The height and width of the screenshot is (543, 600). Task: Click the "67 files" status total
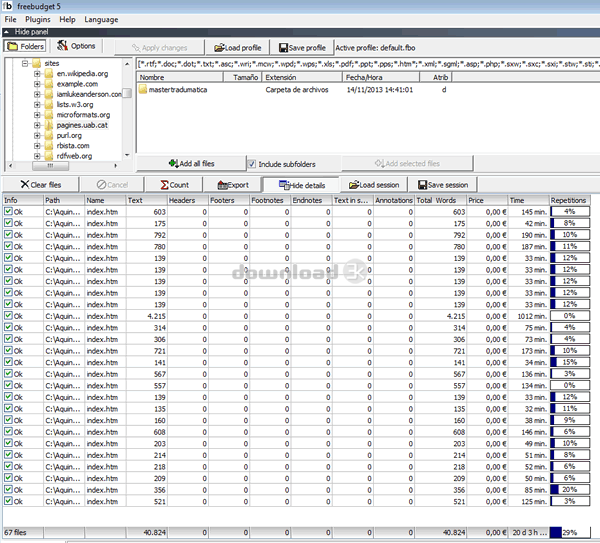(x=15, y=532)
